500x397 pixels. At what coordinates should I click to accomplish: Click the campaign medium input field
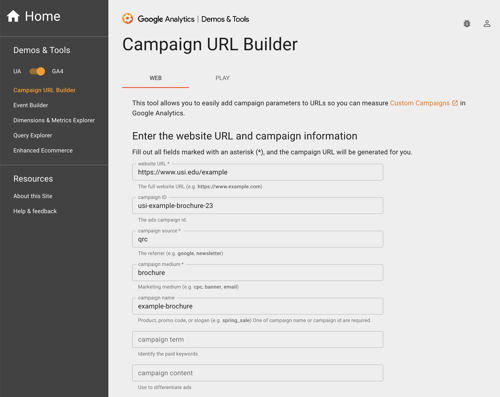coord(258,273)
